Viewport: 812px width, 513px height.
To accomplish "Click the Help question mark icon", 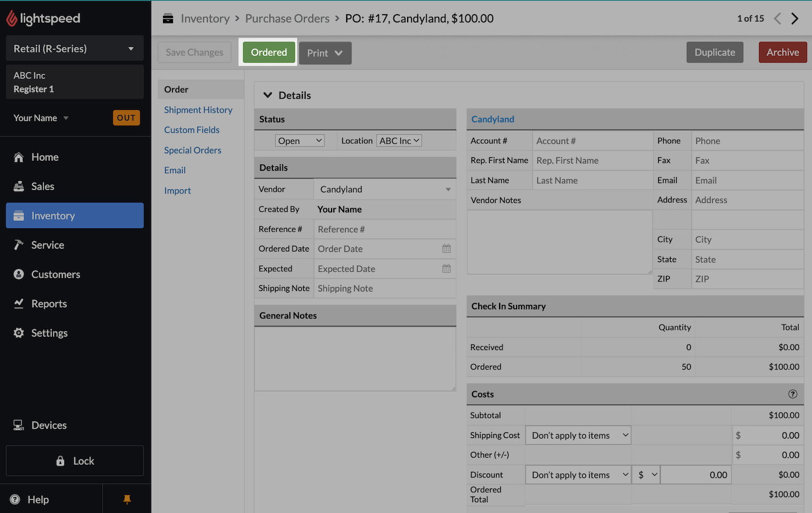I will point(15,499).
